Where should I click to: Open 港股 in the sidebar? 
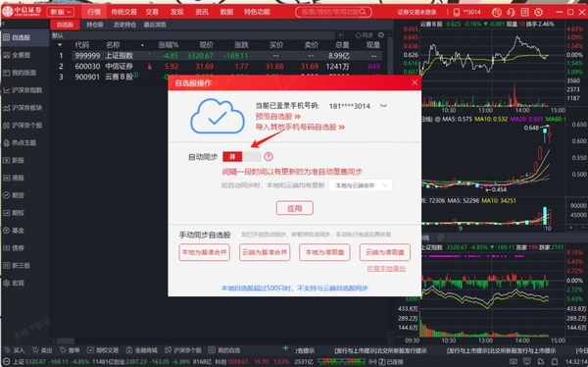[x=15, y=178]
